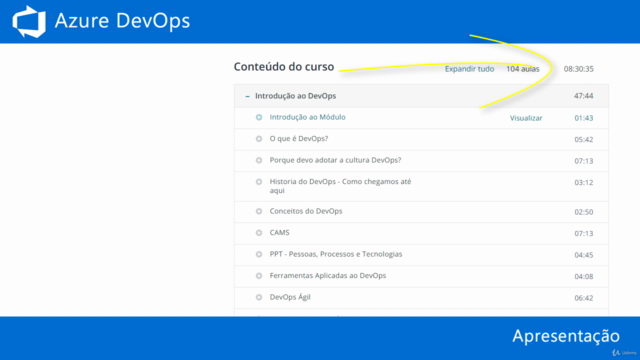Viewport: 640px width, 360px height.
Task: Click duration 06:42 of DevOps Ágil
Action: coord(584,298)
